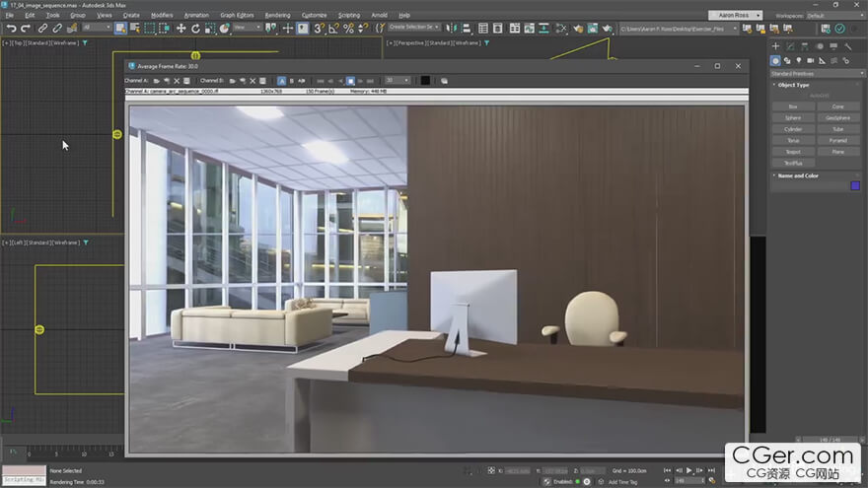
Task: Toggle the Ribbon display icon
Action: tap(514, 29)
